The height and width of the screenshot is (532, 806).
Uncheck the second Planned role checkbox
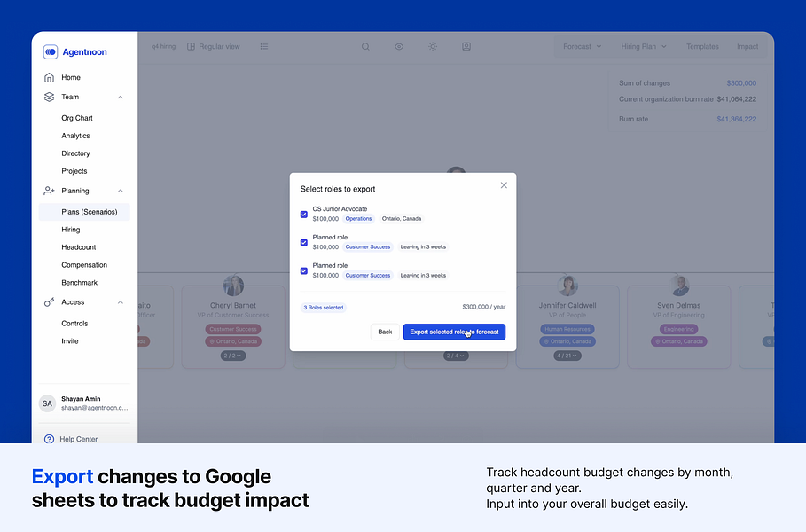304,271
